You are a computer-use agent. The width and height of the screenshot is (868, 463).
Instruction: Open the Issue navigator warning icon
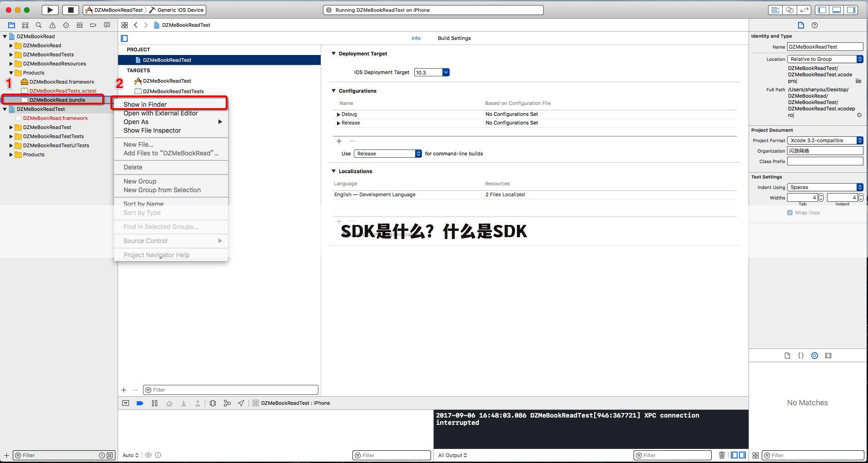click(52, 25)
